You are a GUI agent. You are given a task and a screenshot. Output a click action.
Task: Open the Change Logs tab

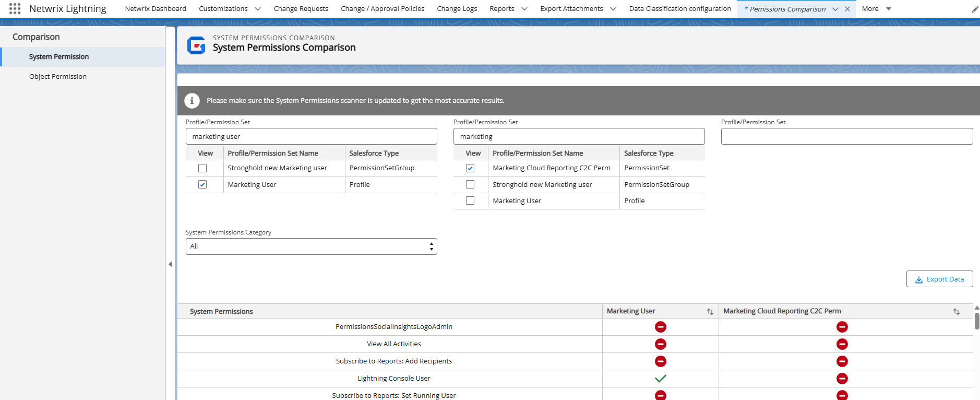(x=457, y=9)
